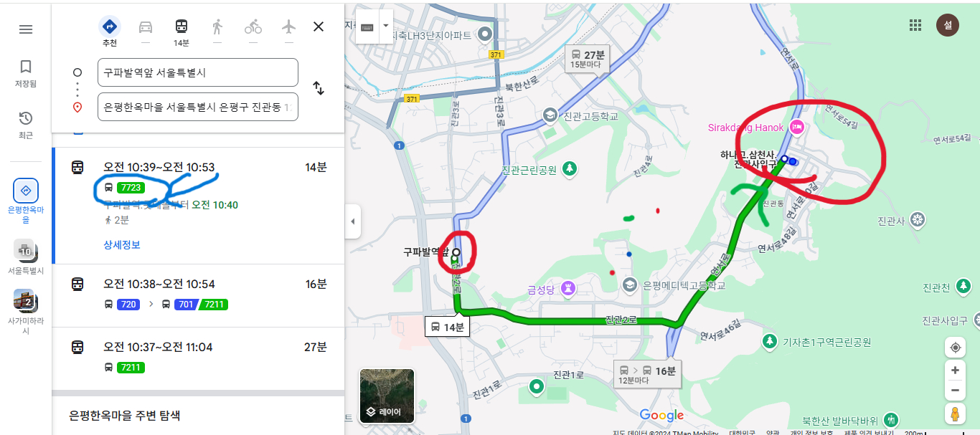Image resolution: width=980 pixels, height=435 pixels.
Task: Open Street View Pegman
Action: pos(955,414)
